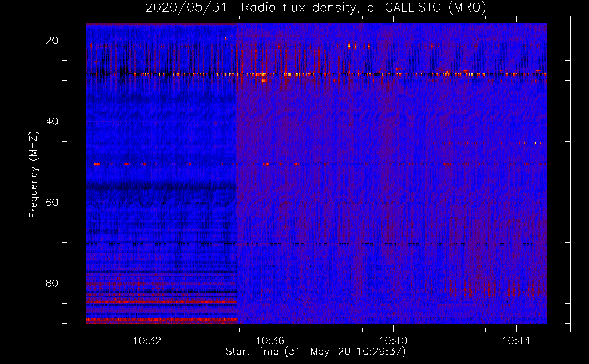Viewport: 589px width, 364px height.
Task: Click the "10:32" time tick label
Action: (147, 341)
